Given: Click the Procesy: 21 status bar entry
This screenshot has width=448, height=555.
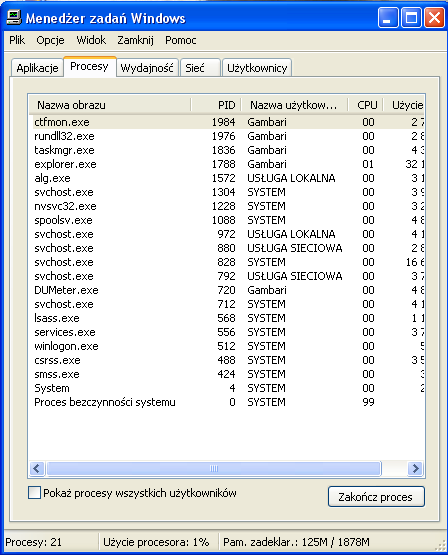Looking at the screenshot, I should (x=34, y=542).
